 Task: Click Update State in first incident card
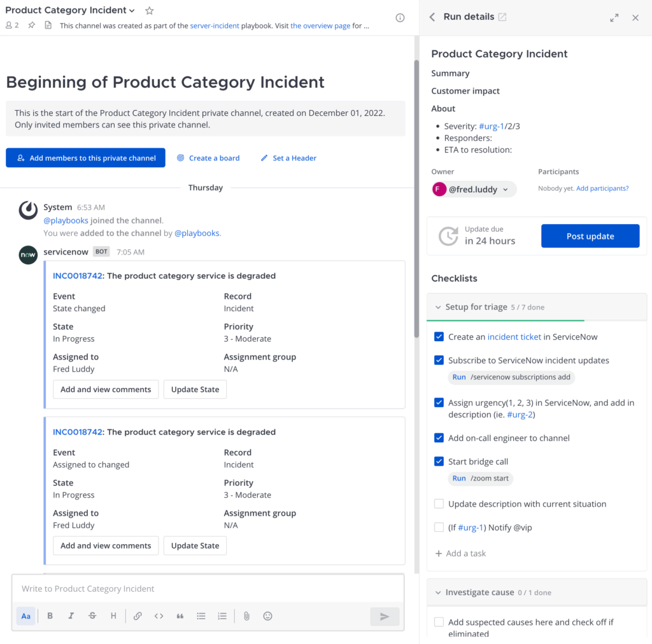click(195, 389)
